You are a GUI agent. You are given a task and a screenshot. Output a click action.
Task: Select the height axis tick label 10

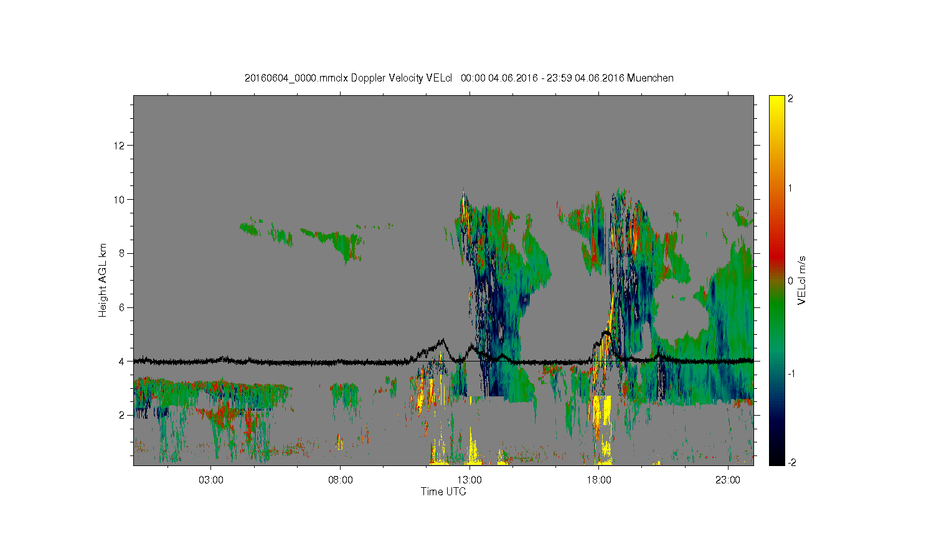[120, 199]
